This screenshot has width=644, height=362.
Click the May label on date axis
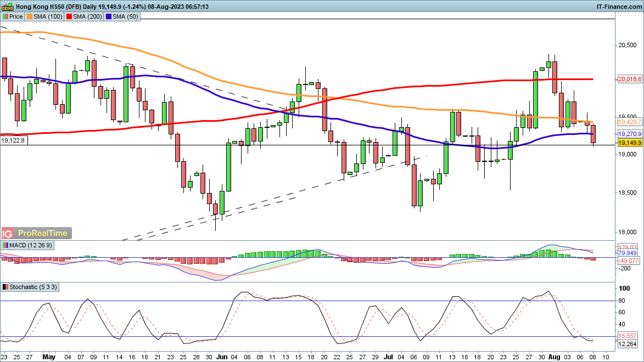coord(49,357)
